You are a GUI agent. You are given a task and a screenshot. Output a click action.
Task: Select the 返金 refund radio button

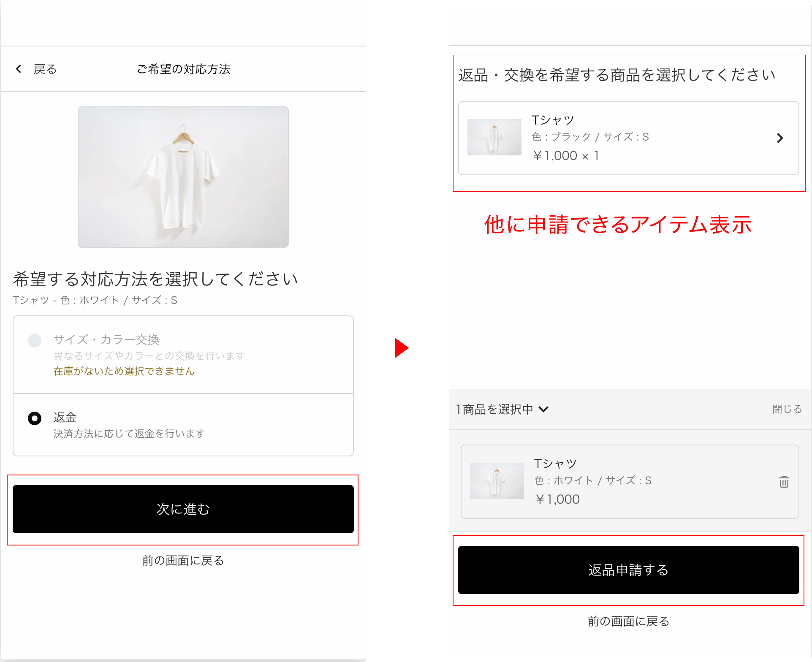click(x=35, y=418)
